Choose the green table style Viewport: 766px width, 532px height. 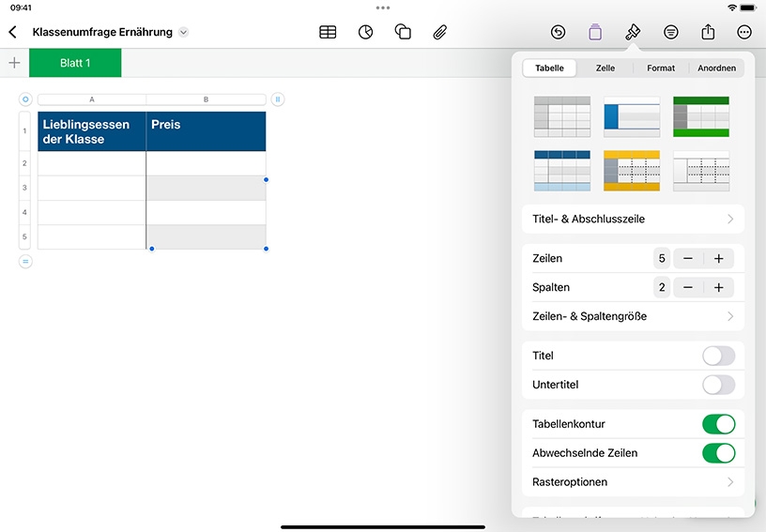[701, 116]
